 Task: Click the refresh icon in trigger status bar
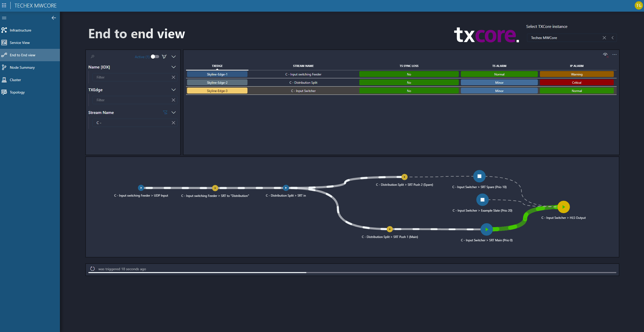pyautogui.click(x=92, y=269)
